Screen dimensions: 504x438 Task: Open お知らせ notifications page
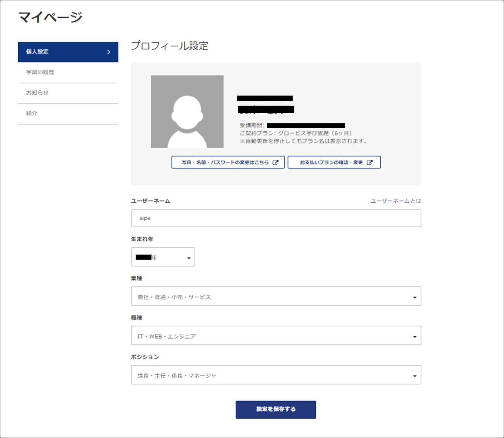point(37,93)
